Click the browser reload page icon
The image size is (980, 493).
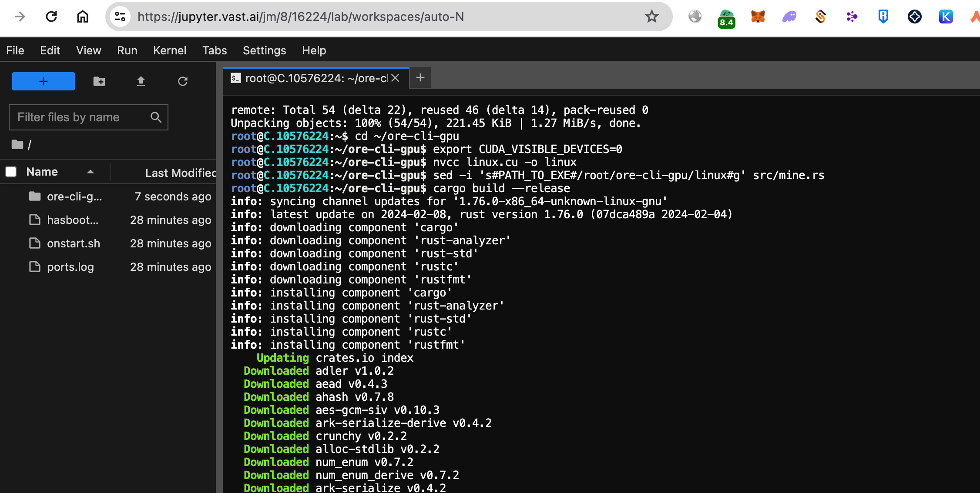point(51,17)
